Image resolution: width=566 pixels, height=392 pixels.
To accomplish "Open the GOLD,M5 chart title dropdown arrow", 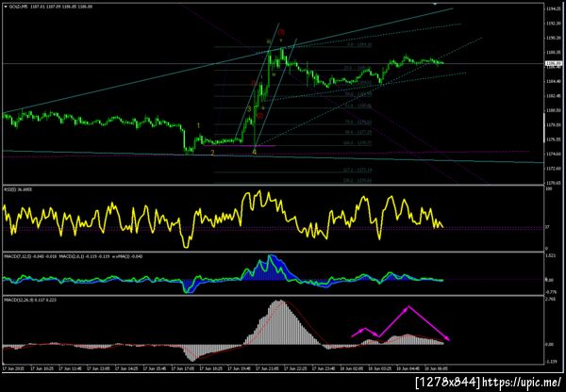I will point(6,7).
